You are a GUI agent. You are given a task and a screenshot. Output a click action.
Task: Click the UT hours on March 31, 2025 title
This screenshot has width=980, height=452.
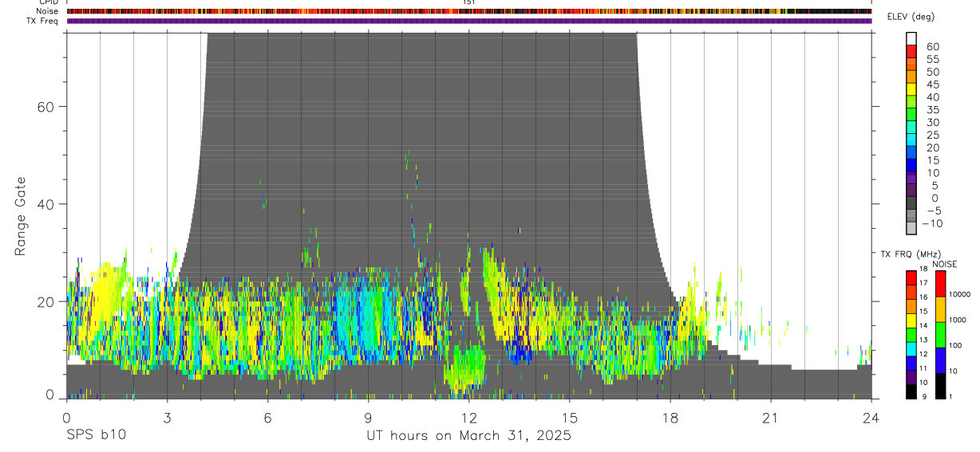(468, 436)
